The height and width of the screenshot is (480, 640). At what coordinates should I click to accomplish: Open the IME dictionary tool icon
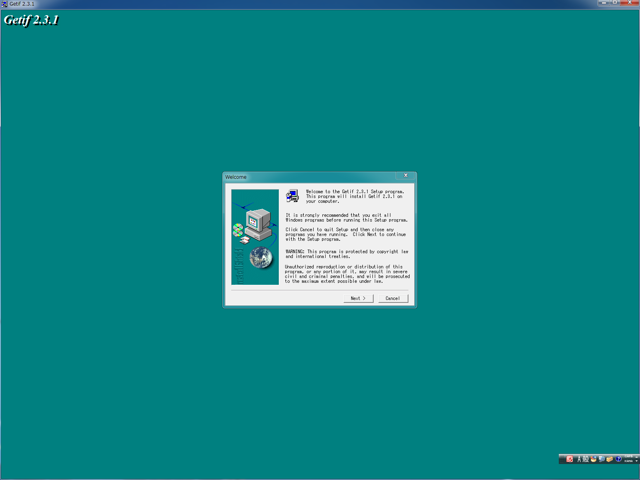602,459
